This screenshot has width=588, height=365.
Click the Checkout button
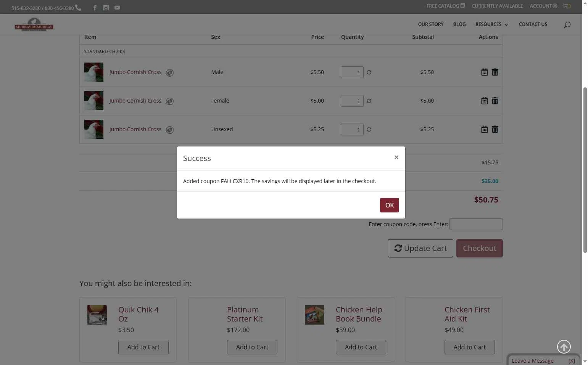pos(480,248)
